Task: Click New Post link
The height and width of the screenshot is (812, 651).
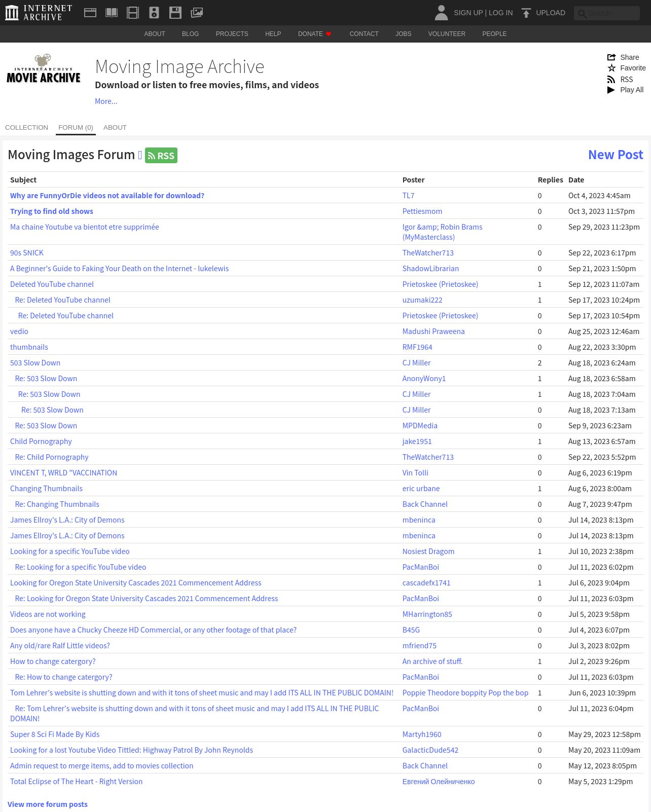Action: [x=616, y=155]
